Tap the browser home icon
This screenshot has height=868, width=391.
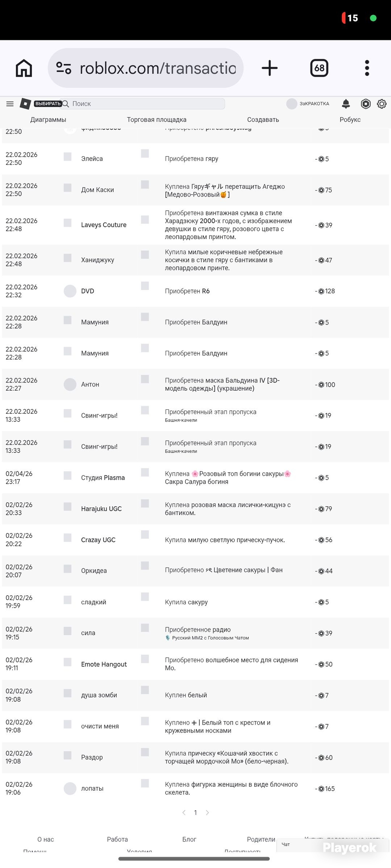24,68
